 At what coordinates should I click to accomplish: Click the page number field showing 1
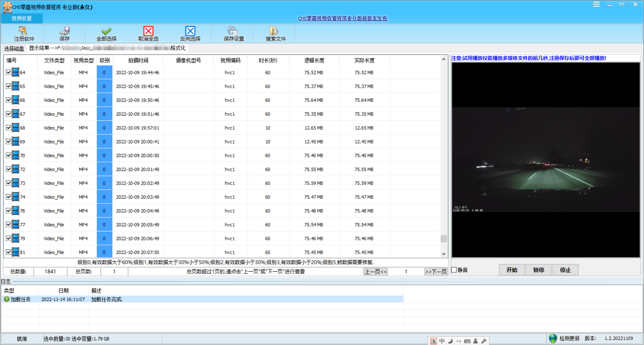pyautogui.click(x=406, y=272)
